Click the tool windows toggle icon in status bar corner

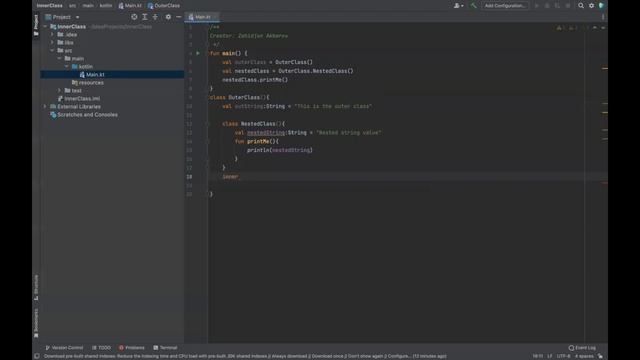[x=37, y=356]
